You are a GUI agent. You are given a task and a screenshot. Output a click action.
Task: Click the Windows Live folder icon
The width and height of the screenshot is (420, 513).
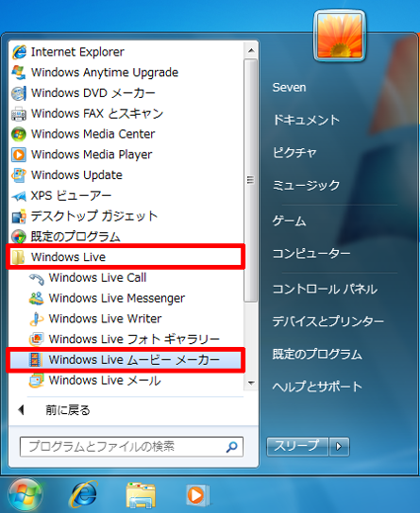tap(18, 257)
